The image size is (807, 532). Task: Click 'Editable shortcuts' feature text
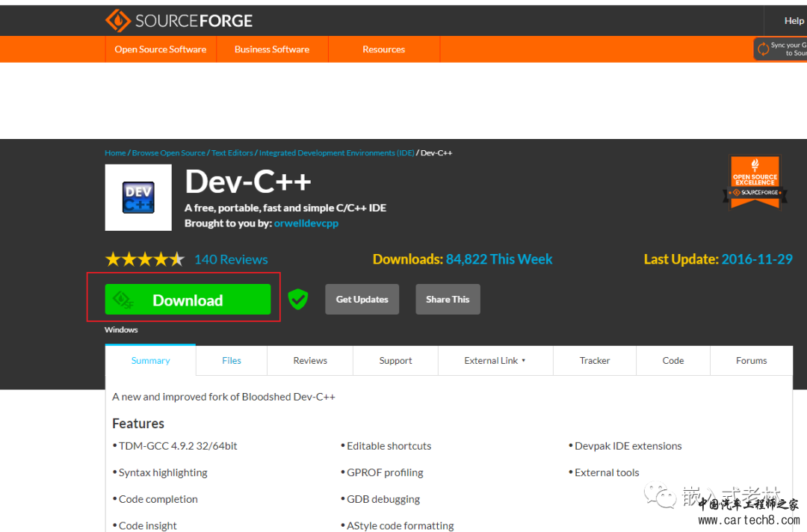389,446
